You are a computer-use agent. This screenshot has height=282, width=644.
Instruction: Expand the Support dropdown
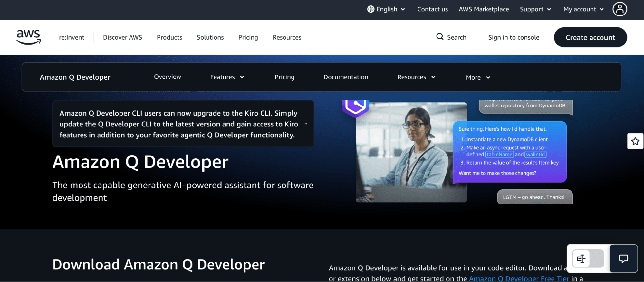[535, 9]
